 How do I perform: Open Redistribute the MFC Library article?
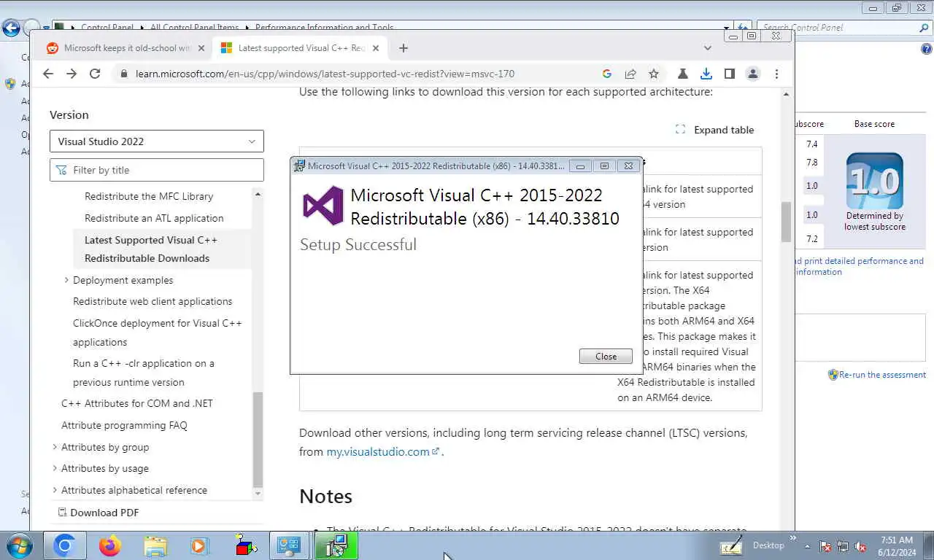tap(149, 196)
